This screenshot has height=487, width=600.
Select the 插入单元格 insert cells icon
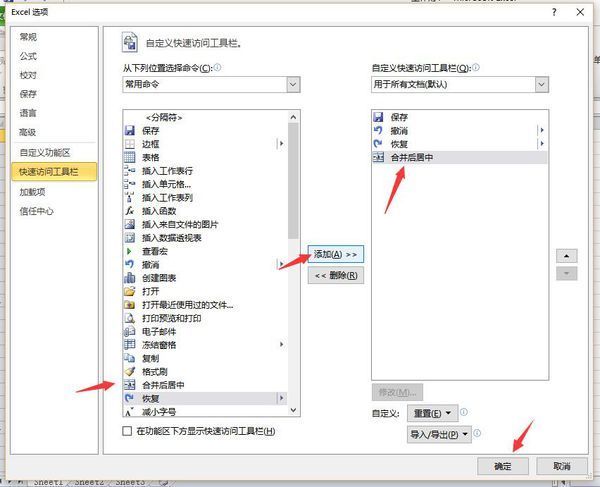[130, 184]
